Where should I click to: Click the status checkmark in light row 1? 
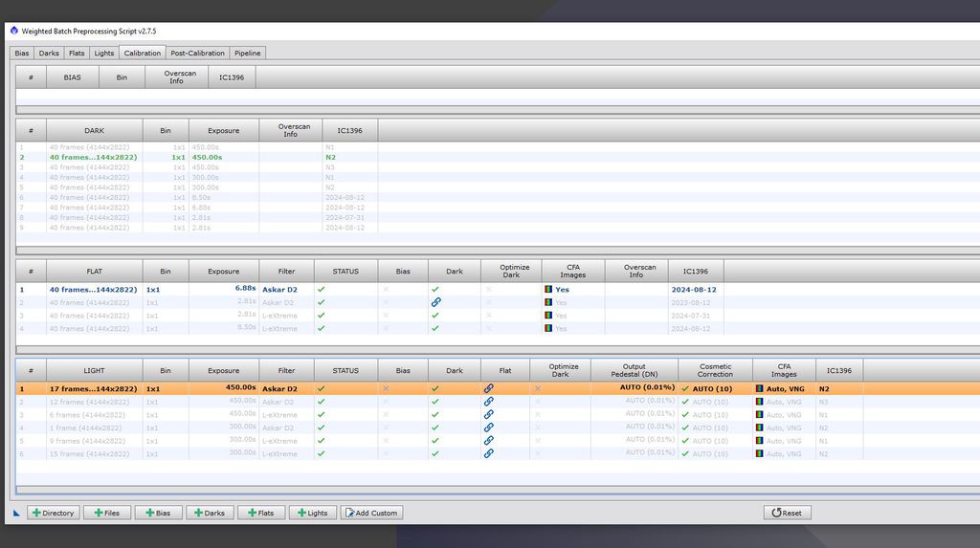322,388
